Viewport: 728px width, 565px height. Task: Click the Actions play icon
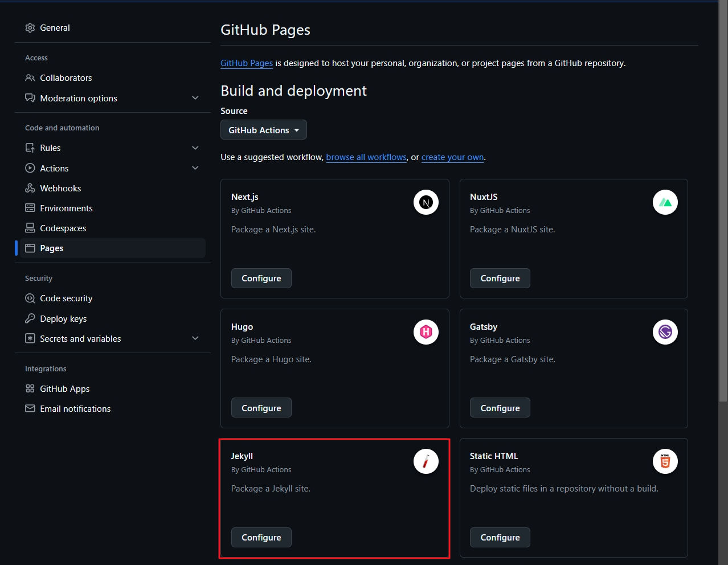(x=30, y=169)
